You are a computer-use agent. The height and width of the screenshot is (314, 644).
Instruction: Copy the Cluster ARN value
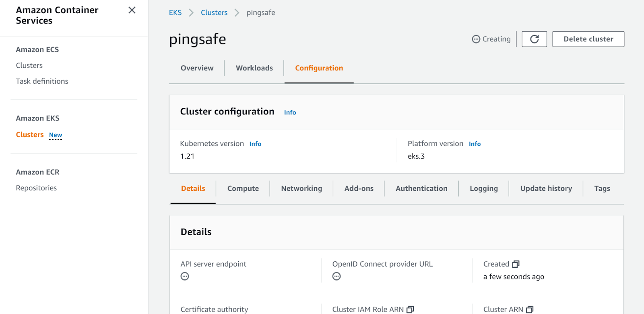530,309
